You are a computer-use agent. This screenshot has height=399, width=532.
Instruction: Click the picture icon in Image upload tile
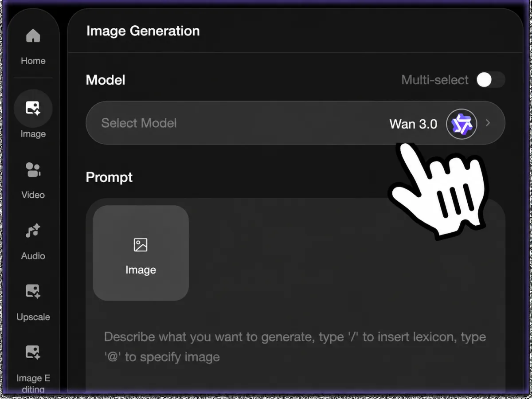(x=141, y=245)
